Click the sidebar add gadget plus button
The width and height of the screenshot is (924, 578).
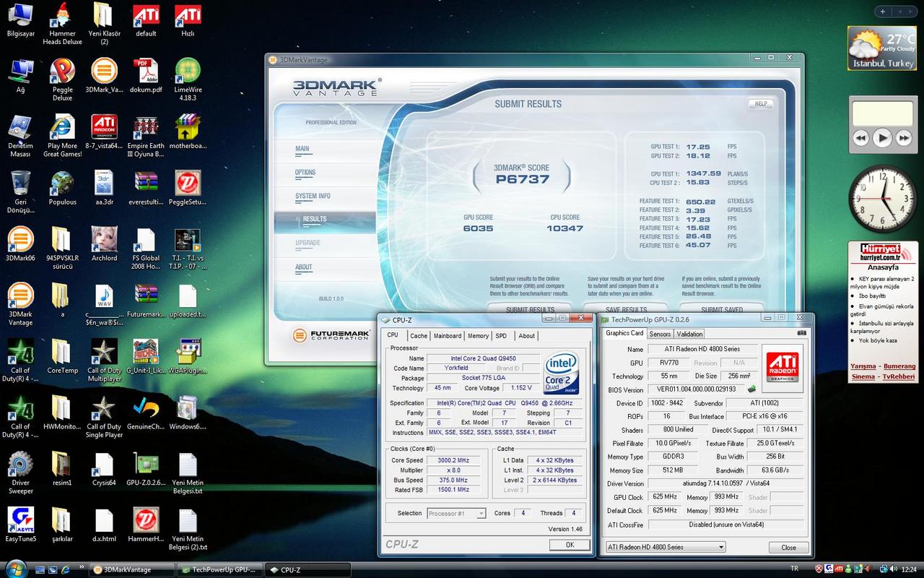[883, 11]
